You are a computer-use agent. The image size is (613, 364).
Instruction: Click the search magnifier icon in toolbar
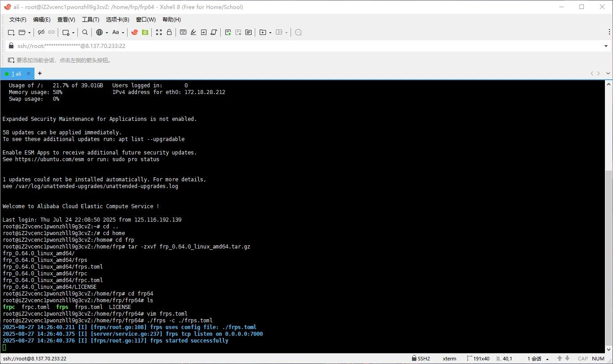click(85, 32)
